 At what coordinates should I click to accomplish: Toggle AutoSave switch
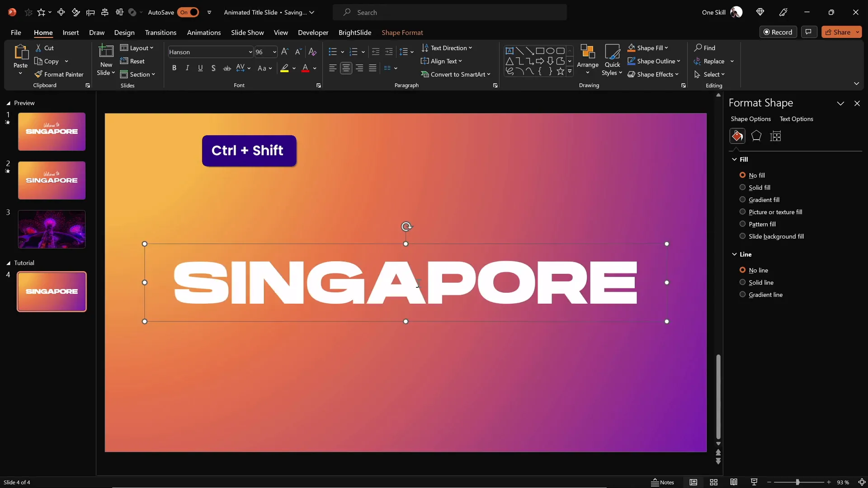pos(188,12)
